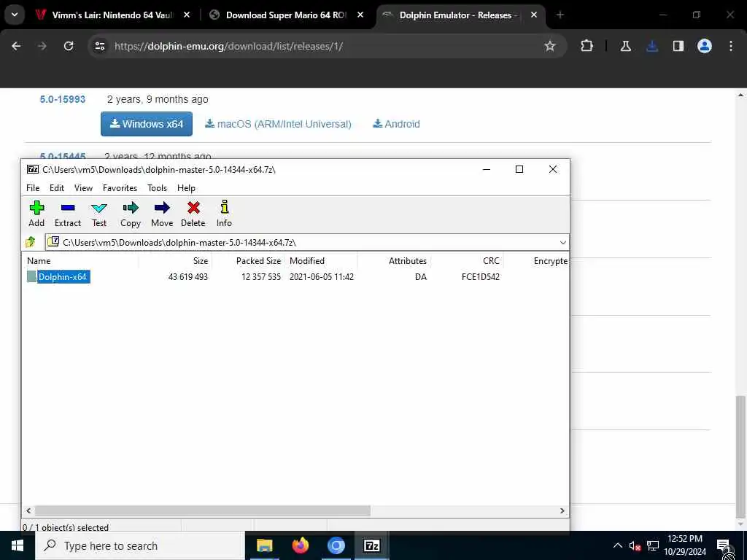Open the Help menu in 7-Zip
The width and height of the screenshot is (747, 560).
click(x=186, y=188)
